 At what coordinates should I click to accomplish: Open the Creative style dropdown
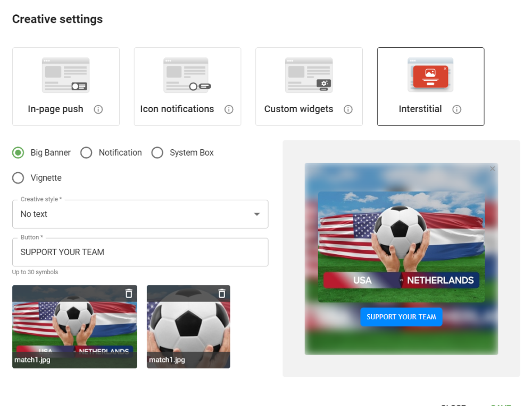tap(257, 214)
